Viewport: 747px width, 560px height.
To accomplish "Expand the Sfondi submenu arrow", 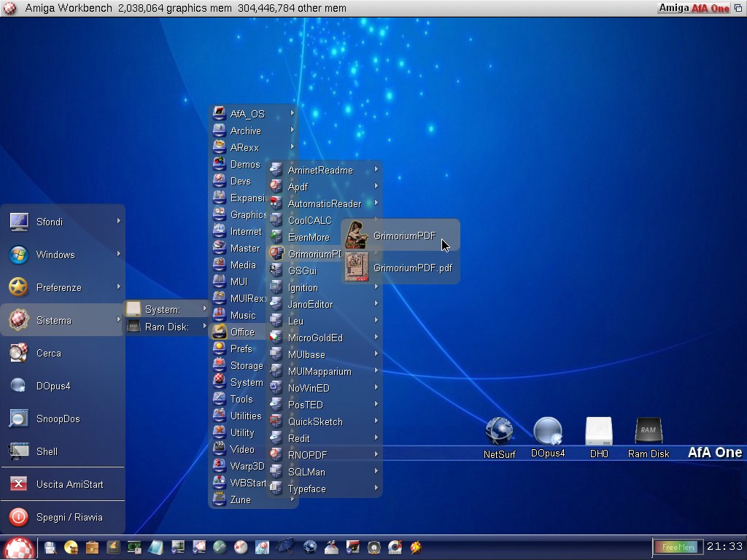I will (118, 221).
